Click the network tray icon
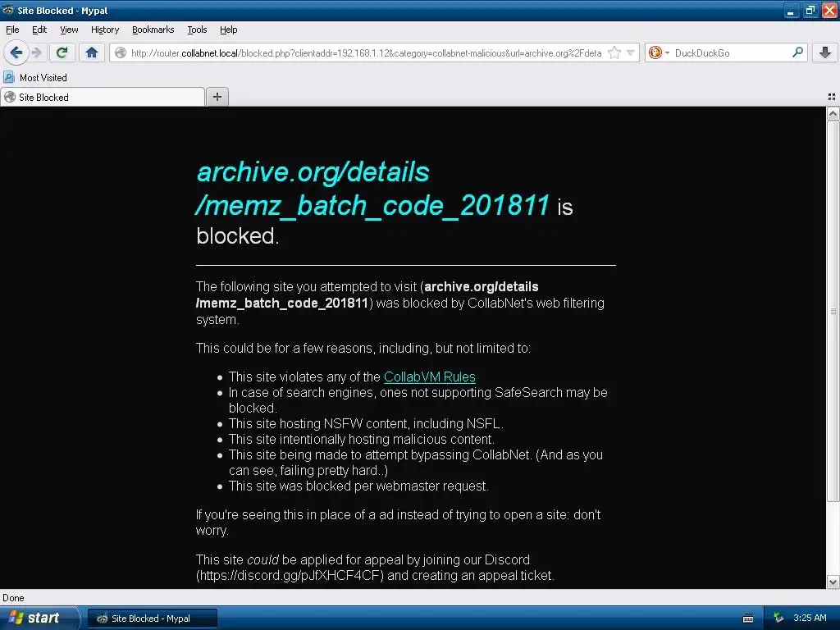This screenshot has width=840, height=630. point(778,618)
